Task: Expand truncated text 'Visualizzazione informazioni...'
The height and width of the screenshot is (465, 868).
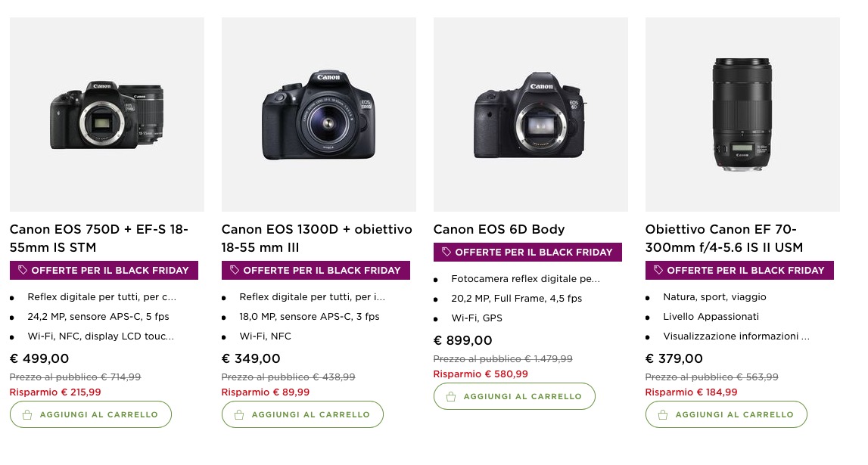Action: [x=736, y=336]
